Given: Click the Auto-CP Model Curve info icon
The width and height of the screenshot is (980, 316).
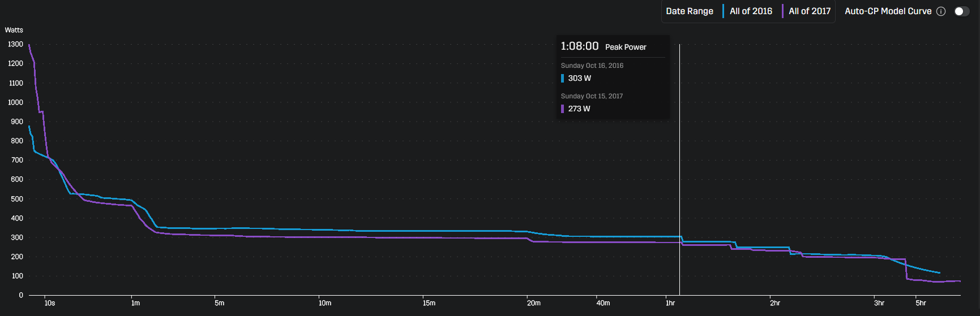Looking at the screenshot, I should (x=941, y=11).
